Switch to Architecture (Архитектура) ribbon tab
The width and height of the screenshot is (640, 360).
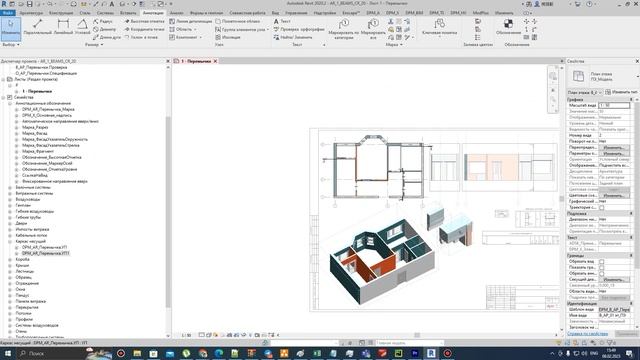[31, 13]
